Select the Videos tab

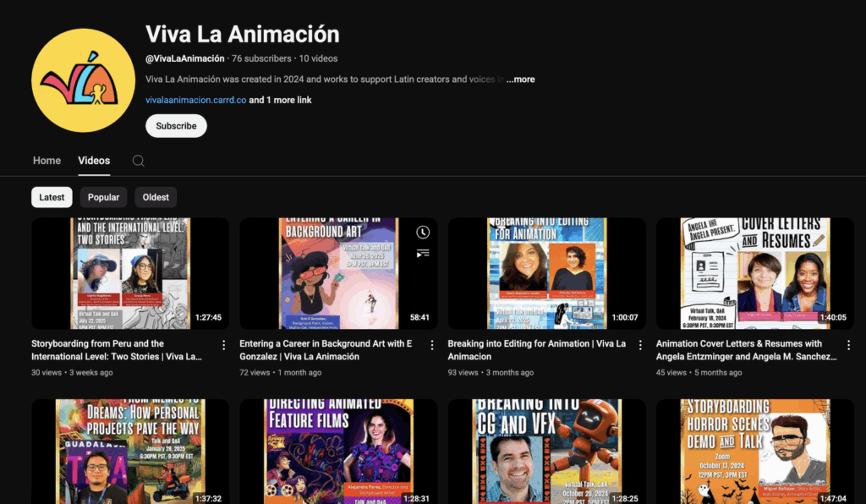pos(94,161)
